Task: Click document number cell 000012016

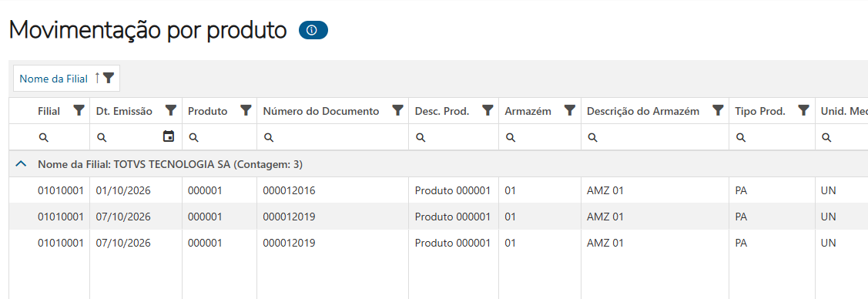Action: pos(289,190)
